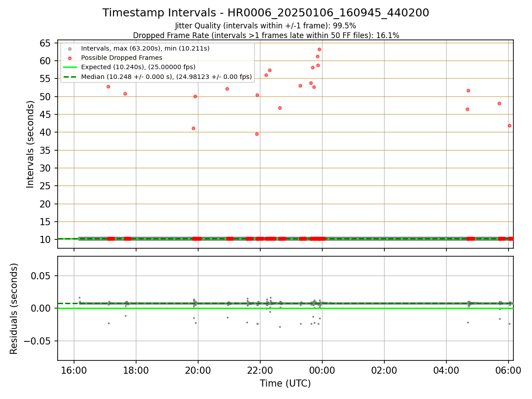This screenshot has height=399, width=532.
Task: Click the intervals y-axis tick label '25'
Action: [x=46, y=186]
